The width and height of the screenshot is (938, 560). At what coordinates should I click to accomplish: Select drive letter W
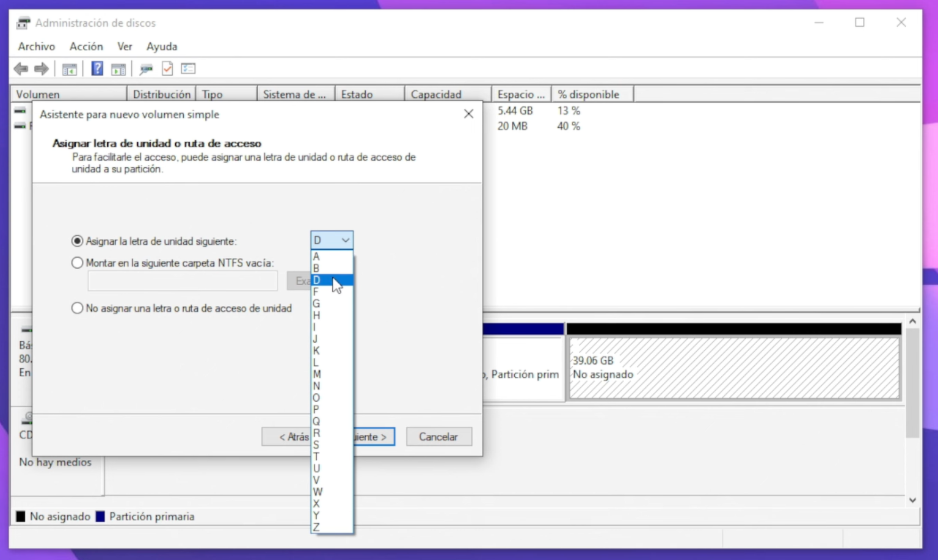(332, 492)
